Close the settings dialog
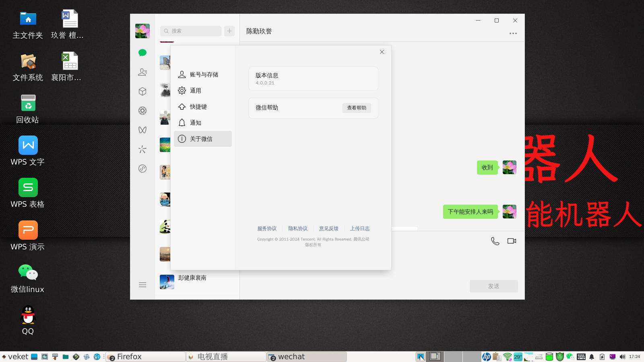 coord(382,52)
